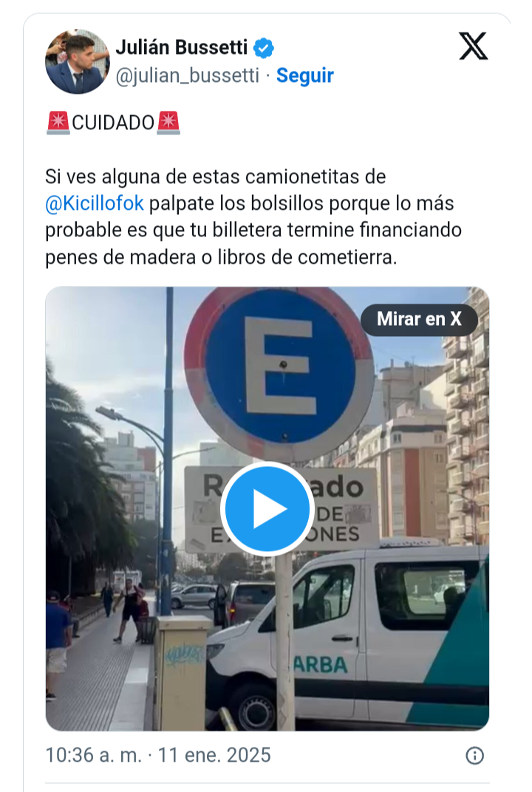The height and width of the screenshot is (792, 532).
Task: Click the blue verified badge beside Julián Bussetti
Action: point(264,49)
